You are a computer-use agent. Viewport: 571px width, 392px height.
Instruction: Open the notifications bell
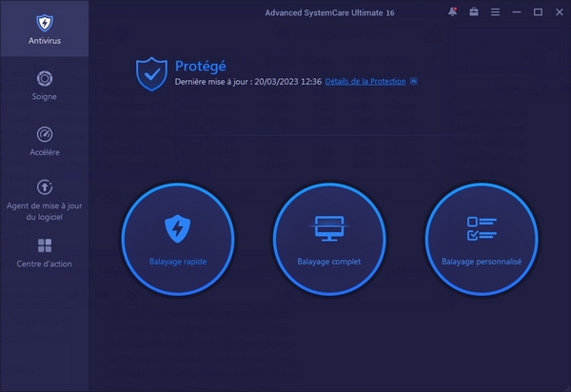[451, 12]
